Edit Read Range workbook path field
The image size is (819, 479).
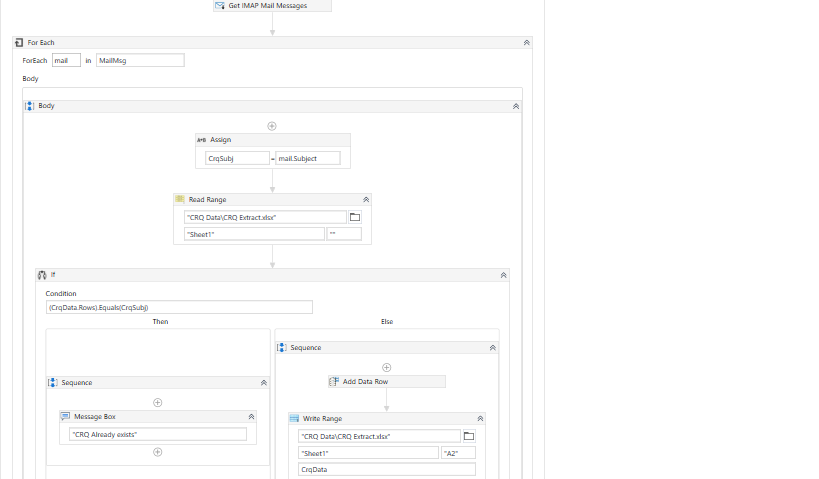[x=265, y=217]
